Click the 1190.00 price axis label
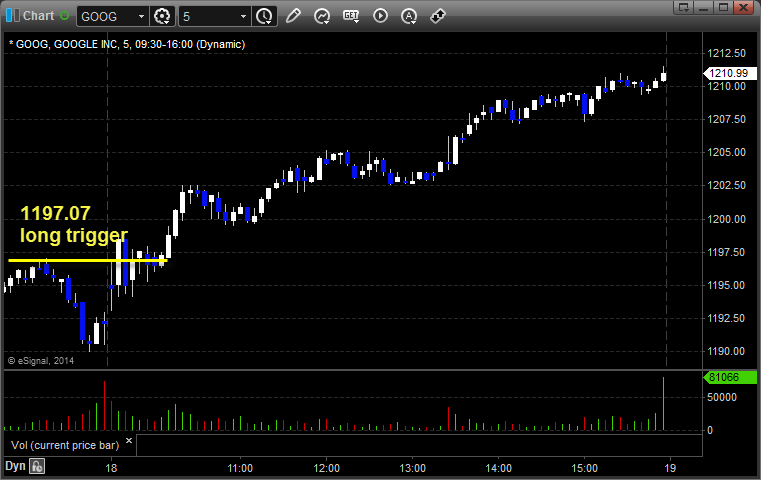Screen dimensions: 761x480 [x=727, y=351]
